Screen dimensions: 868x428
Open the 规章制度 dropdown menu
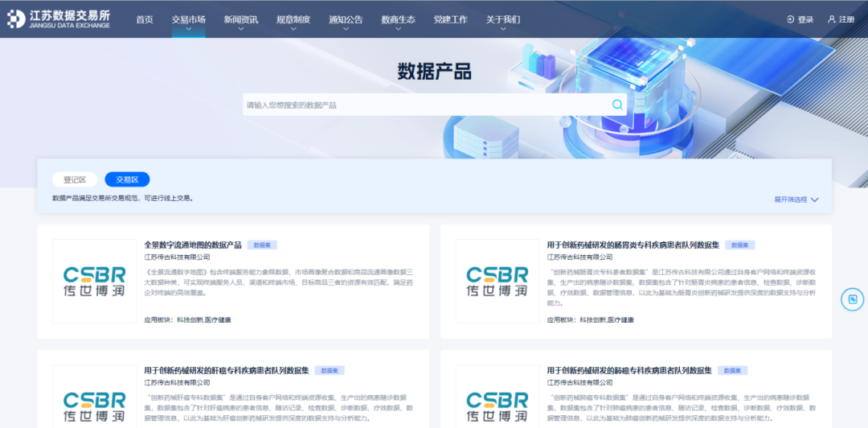[293, 20]
